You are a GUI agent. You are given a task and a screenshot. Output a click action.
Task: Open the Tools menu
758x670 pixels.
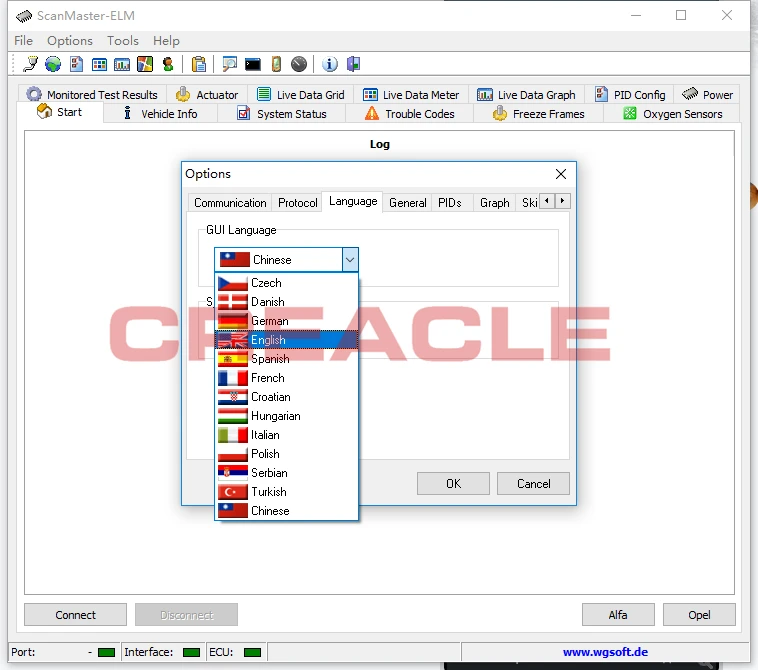tap(123, 41)
